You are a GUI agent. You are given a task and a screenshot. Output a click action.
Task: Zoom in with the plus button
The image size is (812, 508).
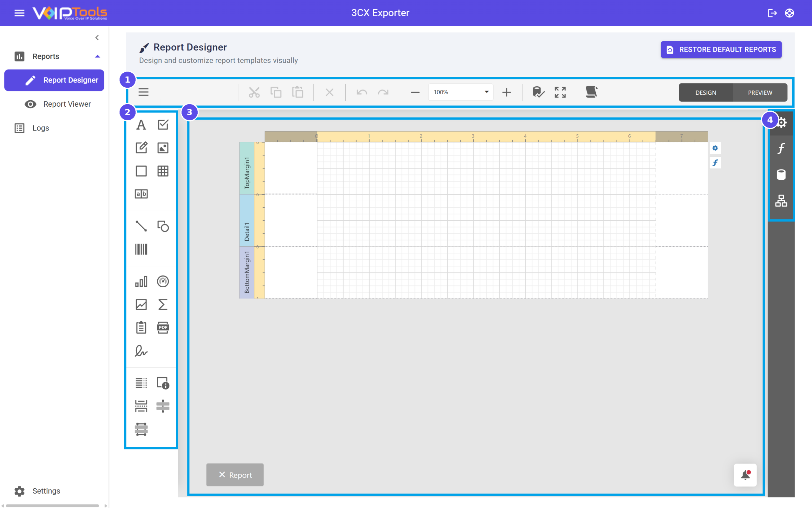point(506,92)
